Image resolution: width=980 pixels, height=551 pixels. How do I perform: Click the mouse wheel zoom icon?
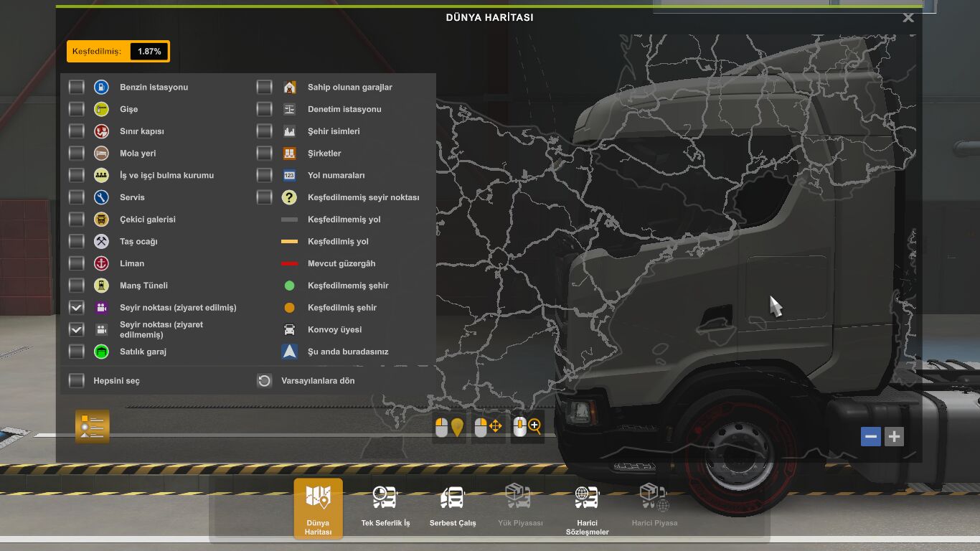coord(527,427)
